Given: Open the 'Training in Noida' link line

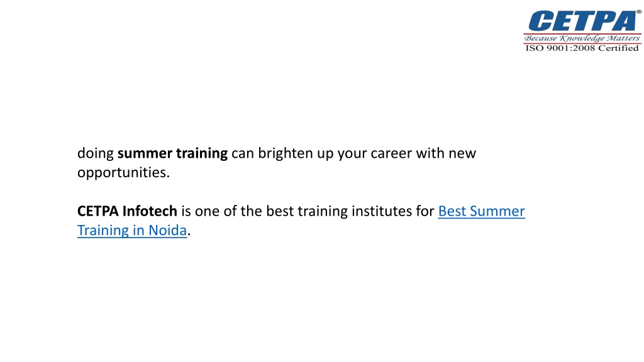Looking at the screenshot, I should click(x=132, y=230).
